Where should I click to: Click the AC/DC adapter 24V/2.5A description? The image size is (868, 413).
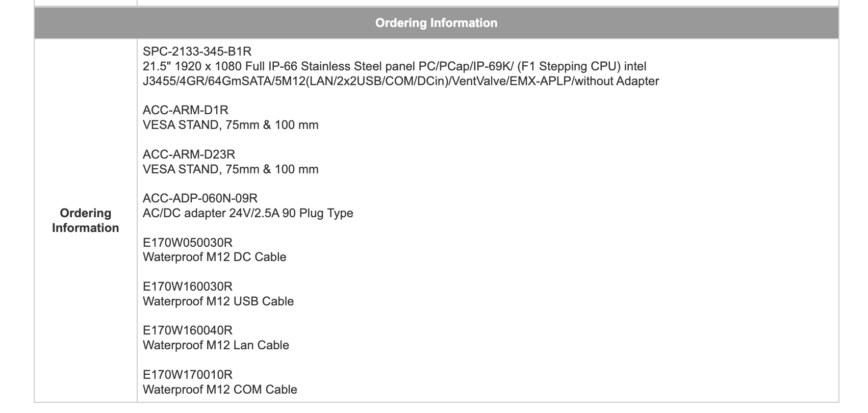[x=248, y=213]
